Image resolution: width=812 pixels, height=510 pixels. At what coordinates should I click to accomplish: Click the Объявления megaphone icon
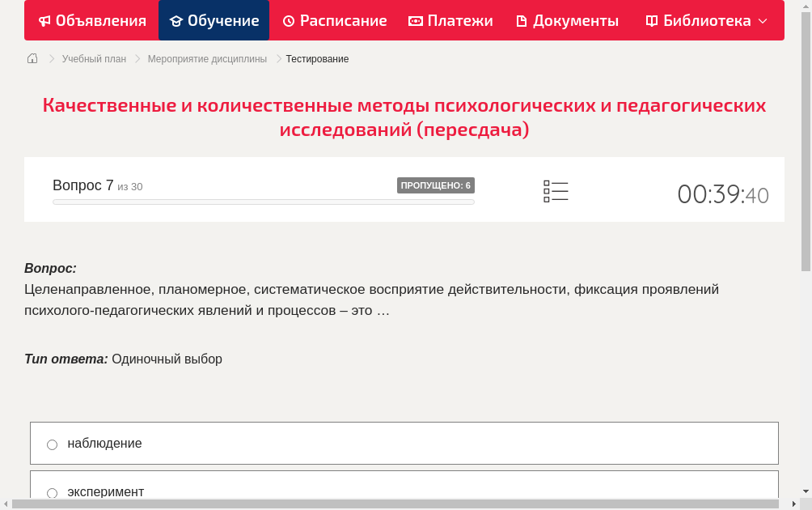click(44, 20)
